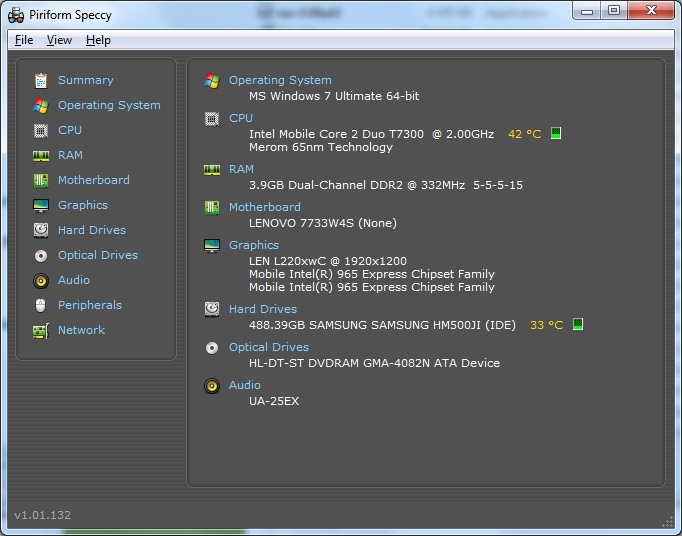Click the Windows flag icon beside sidebar Operating System
682x536 pixels.
[41, 106]
